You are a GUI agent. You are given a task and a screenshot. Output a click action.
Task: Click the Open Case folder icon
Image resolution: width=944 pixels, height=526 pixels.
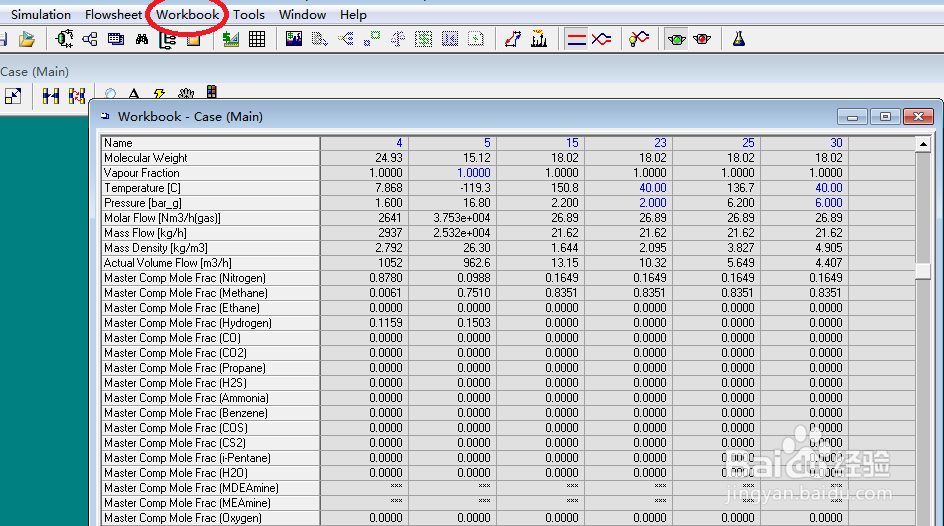[x=26, y=40]
